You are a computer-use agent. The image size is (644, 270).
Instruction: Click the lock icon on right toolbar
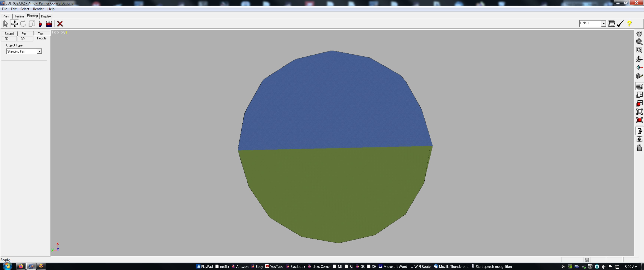pyautogui.click(x=639, y=148)
